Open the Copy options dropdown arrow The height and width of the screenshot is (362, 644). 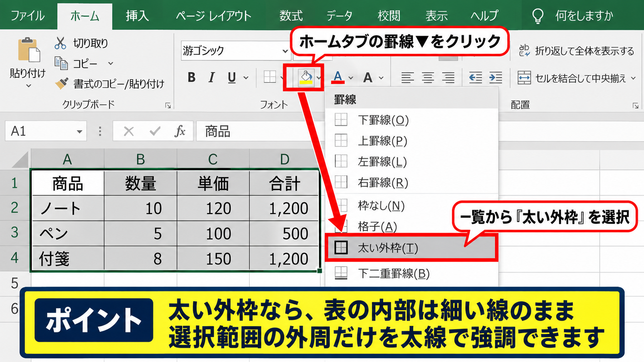[x=111, y=63]
